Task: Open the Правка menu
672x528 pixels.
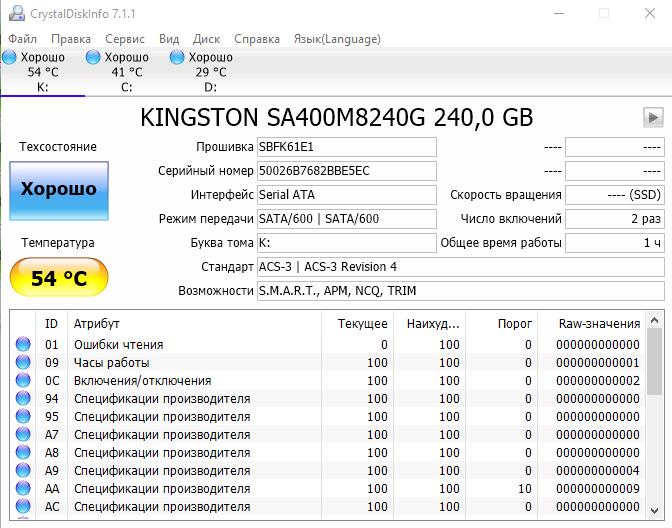Action: pos(71,39)
